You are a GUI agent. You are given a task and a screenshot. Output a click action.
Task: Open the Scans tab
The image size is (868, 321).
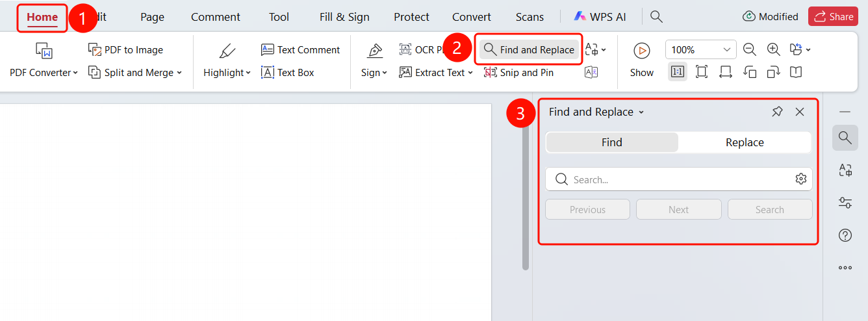coord(530,17)
